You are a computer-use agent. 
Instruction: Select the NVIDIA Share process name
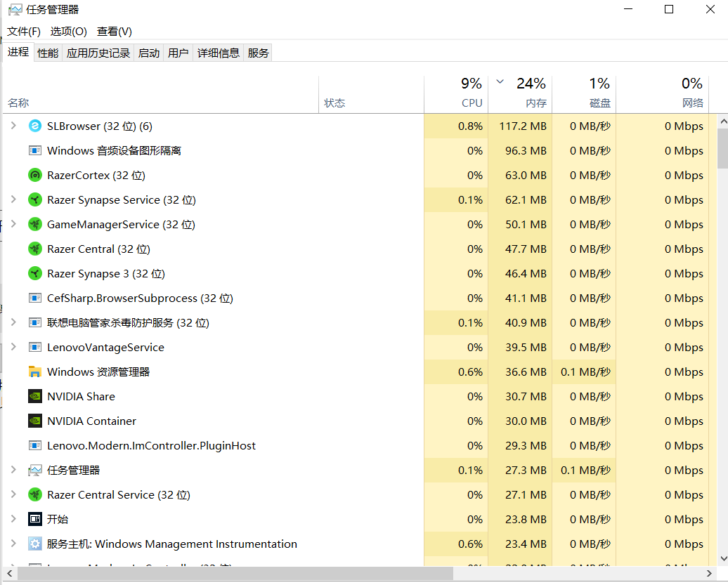81,397
